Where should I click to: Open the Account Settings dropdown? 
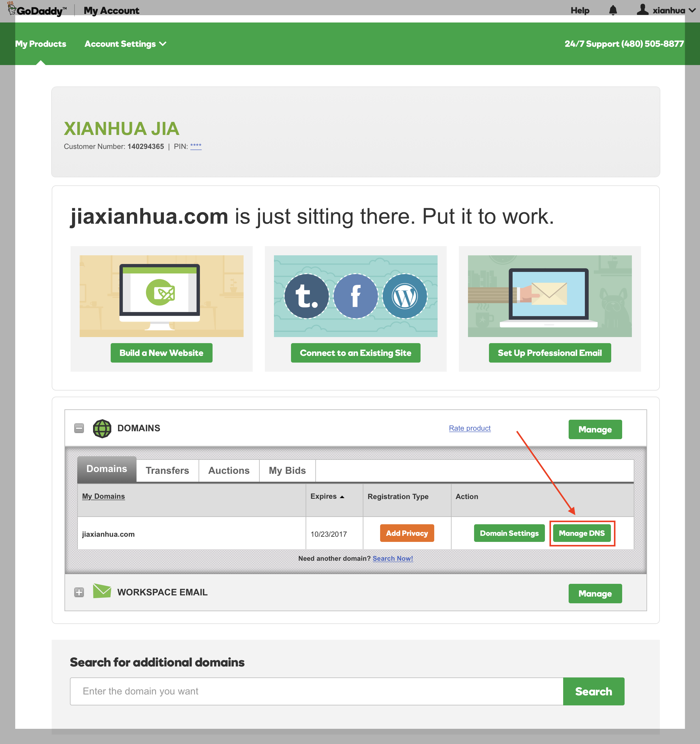click(126, 44)
